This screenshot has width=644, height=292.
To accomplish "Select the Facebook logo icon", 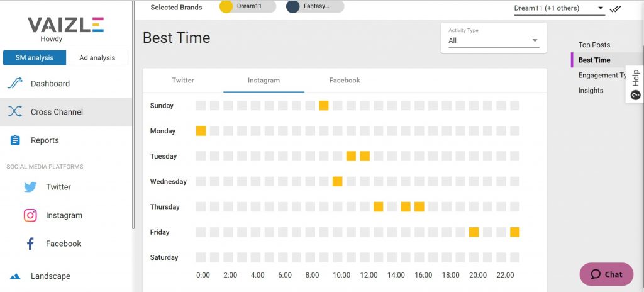I will pyautogui.click(x=30, y=244).
